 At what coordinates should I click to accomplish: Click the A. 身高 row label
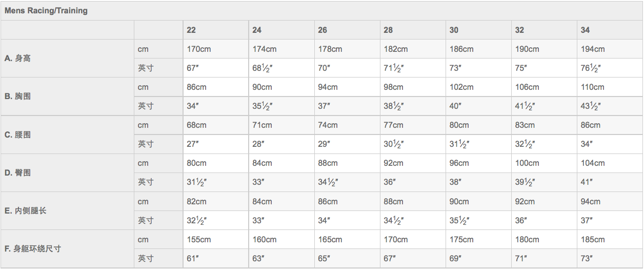17,58
